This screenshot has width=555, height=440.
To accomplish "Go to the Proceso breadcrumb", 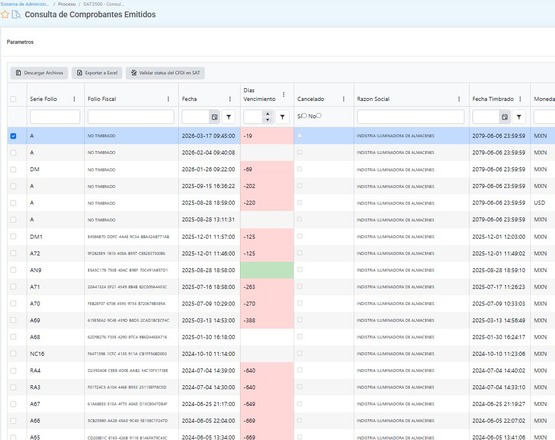I will [x=67, y=4].
